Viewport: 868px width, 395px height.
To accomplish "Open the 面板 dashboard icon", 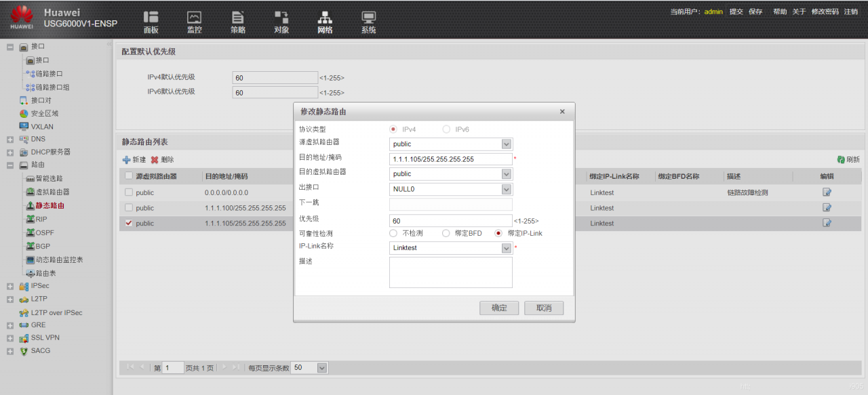I will [151, 18].
